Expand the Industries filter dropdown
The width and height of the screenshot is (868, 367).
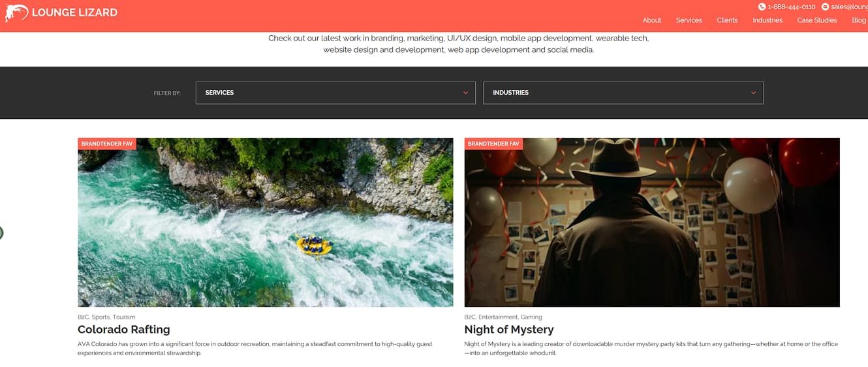pos(623,93)
